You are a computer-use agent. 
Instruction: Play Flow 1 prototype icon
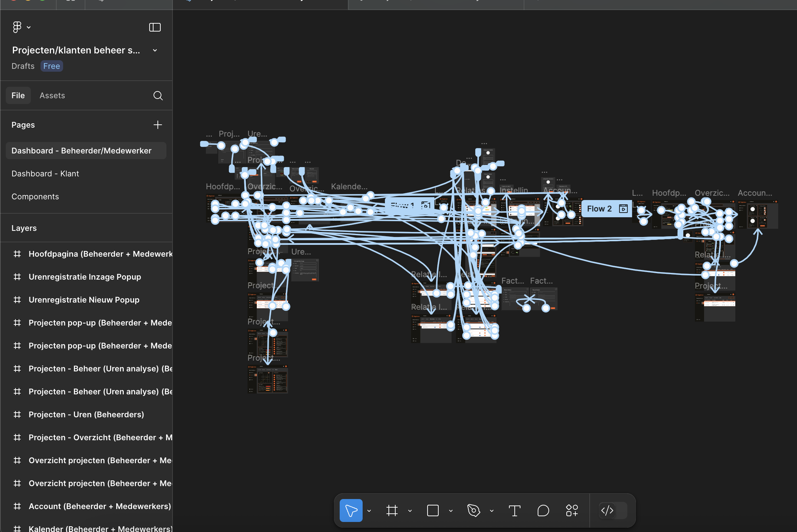(x=426, y=205)
